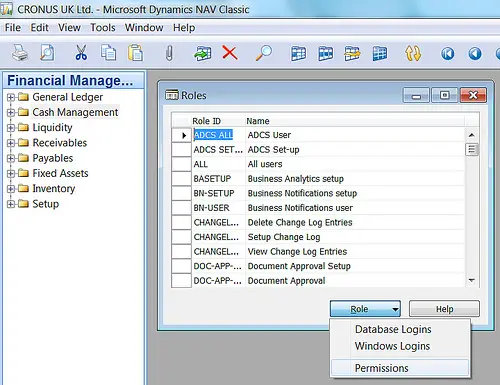The width and height of the screenshot is (500, 385).
Task: Close the Roles window
Action: pyautogui.click(x=473, y=95)
